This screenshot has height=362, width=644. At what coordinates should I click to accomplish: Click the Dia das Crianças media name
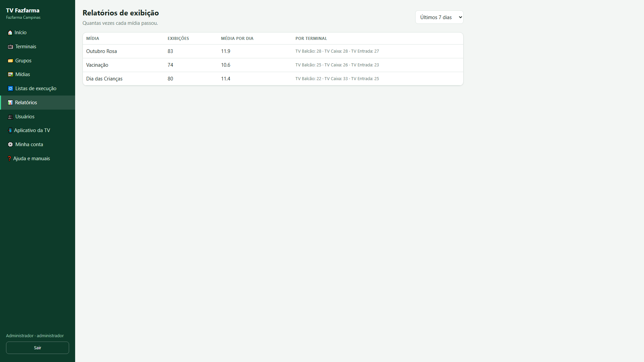[x=104, y=79]
